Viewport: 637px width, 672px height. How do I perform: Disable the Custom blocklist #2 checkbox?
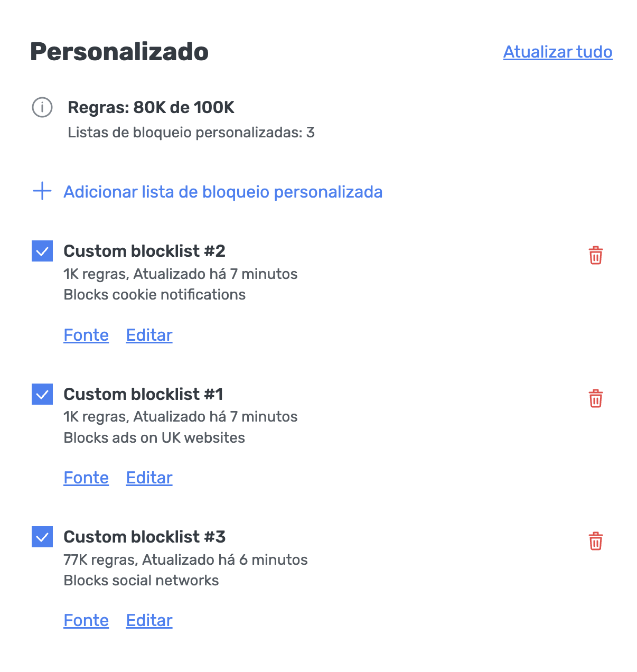42,251
